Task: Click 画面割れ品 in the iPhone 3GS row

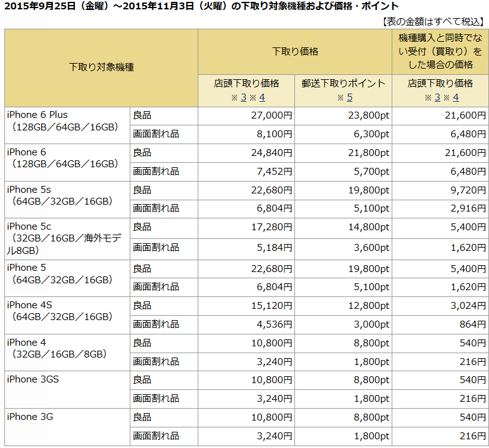Action: [x=156, y=398]
